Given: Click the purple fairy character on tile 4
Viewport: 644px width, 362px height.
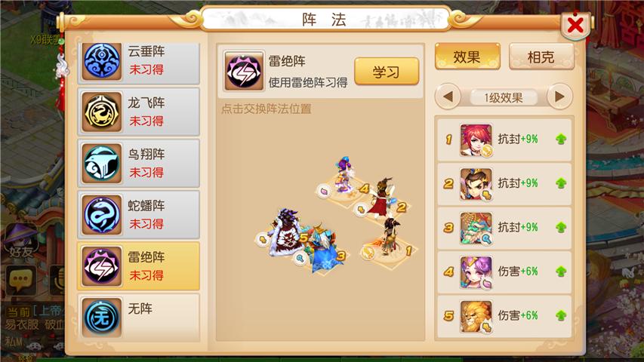Looking at the screenshot, I should coord(344,173).
